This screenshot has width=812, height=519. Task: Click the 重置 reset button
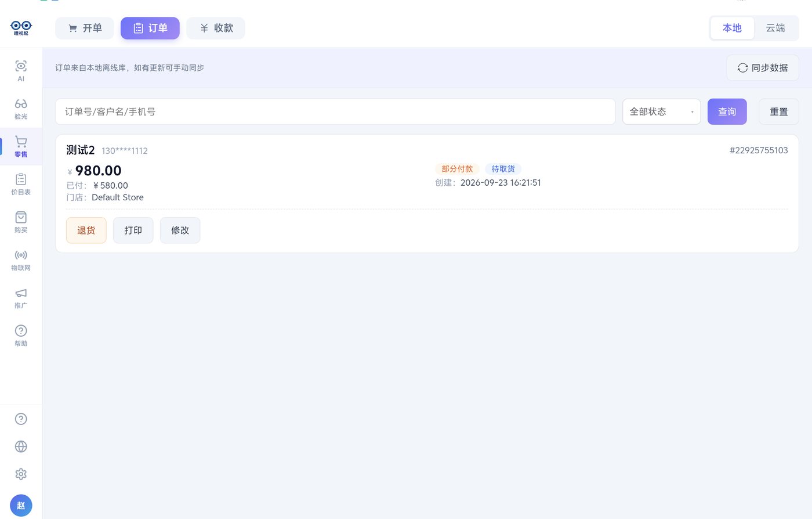pyautogui.click(x=779, y=111)
